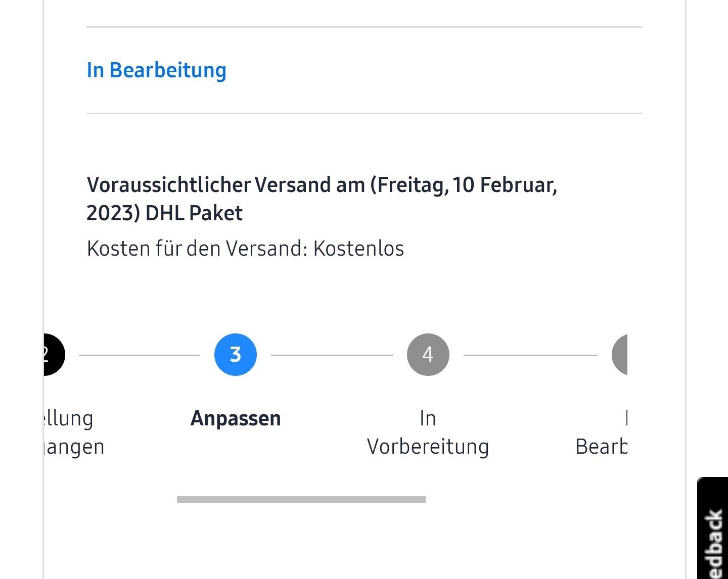This screenshot has height=579, width=728.
Task: Click the connector line right of step 4
Action: [x=530, y=355]
